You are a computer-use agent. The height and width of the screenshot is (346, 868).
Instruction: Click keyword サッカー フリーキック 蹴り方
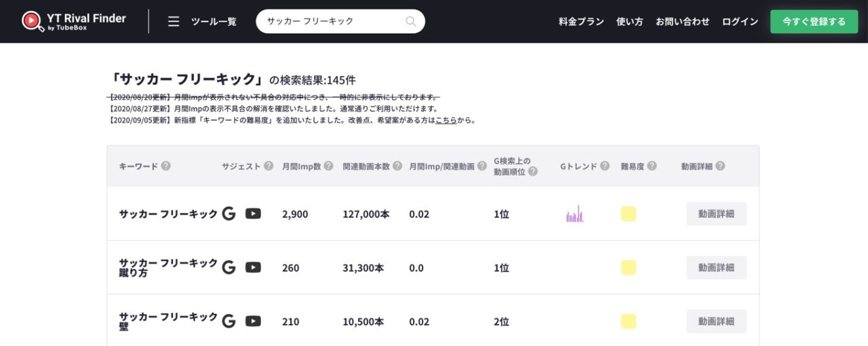(x=168, y=267)
